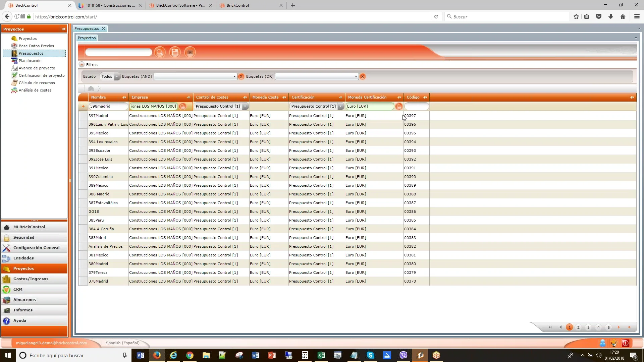The image size is (644, 362).
Task: Clear the Etiquetas (AND) filter with X
Action: (x=241, y=76)
